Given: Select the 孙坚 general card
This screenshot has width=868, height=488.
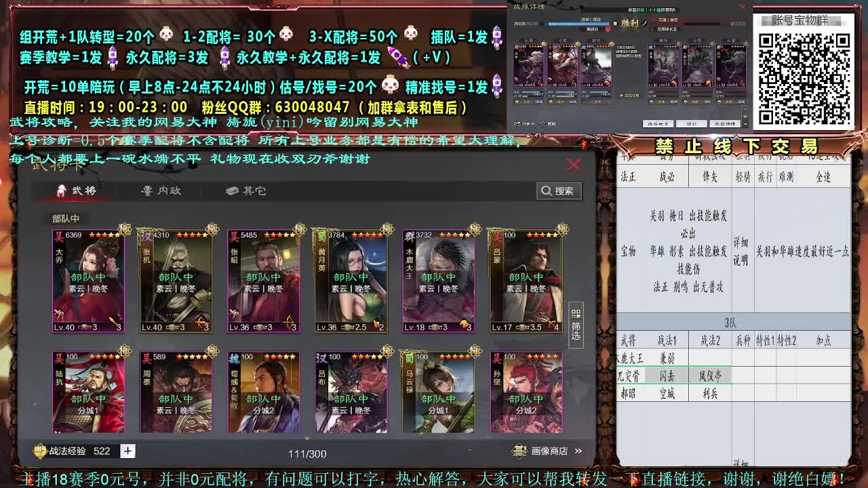Looking at the screenshot, I should click(x=526, y=392).
